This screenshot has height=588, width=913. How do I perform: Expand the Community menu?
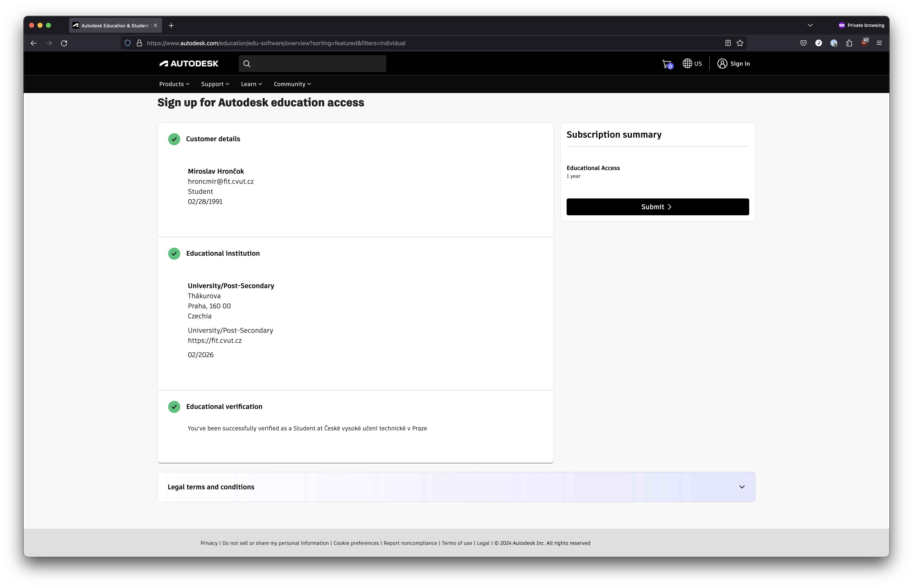[292, 84]
